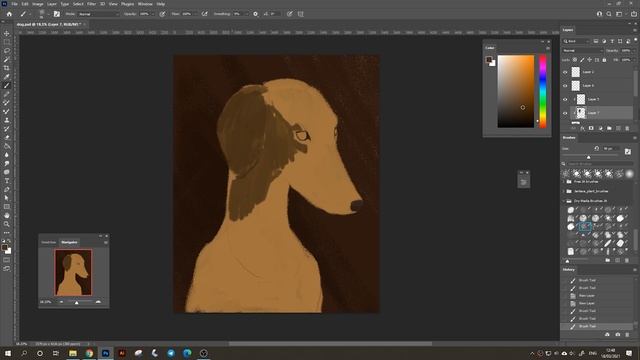640x360 pixels.
Task: Expand the Dry Media Brushes folder
Action: pyautogui.click(x=565, y=201)
